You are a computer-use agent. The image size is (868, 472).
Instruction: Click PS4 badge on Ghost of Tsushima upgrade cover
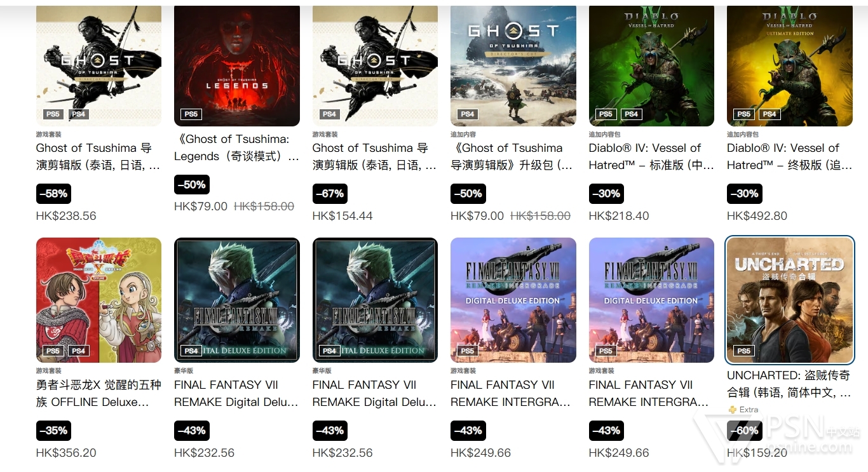468,114
